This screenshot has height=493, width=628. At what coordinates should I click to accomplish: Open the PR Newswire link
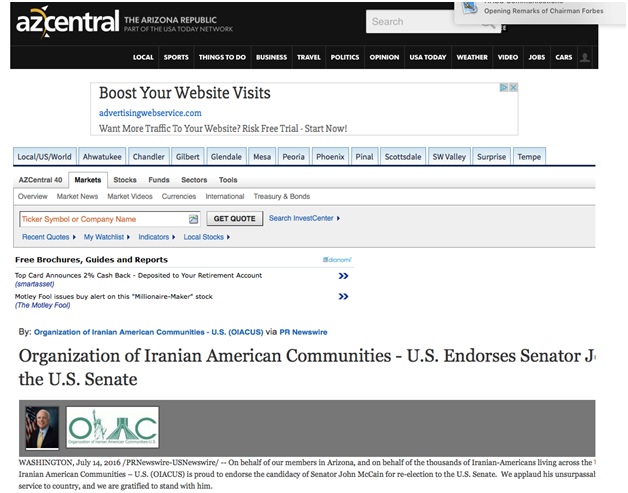(303, 332)
